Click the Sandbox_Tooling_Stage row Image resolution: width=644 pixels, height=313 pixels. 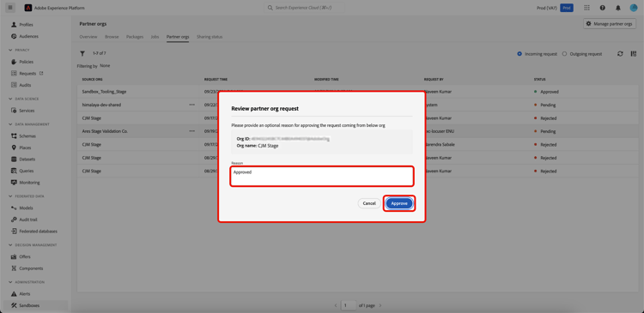357,92
